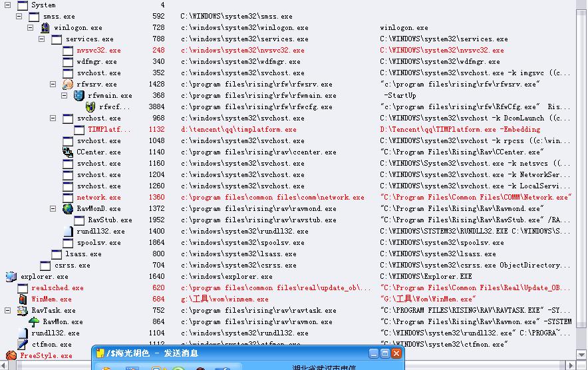
Task: Collapse the System process tree node
Action: [x=7, y=5]
